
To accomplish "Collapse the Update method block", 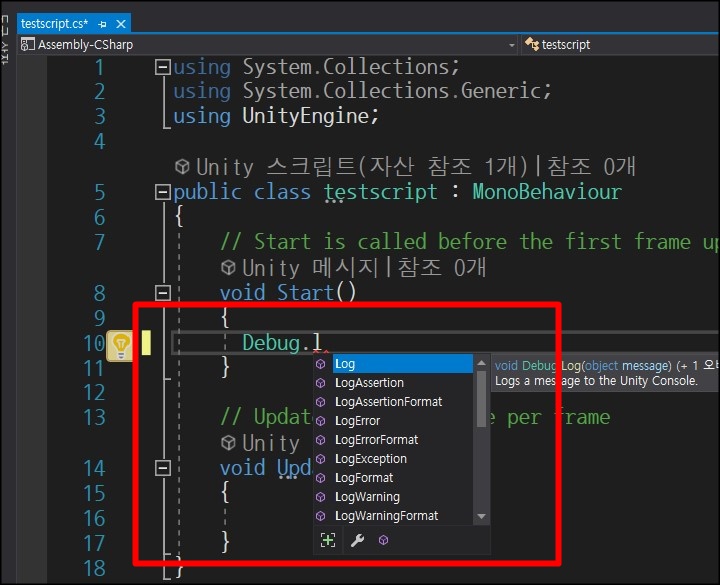I will pos(163,468).
